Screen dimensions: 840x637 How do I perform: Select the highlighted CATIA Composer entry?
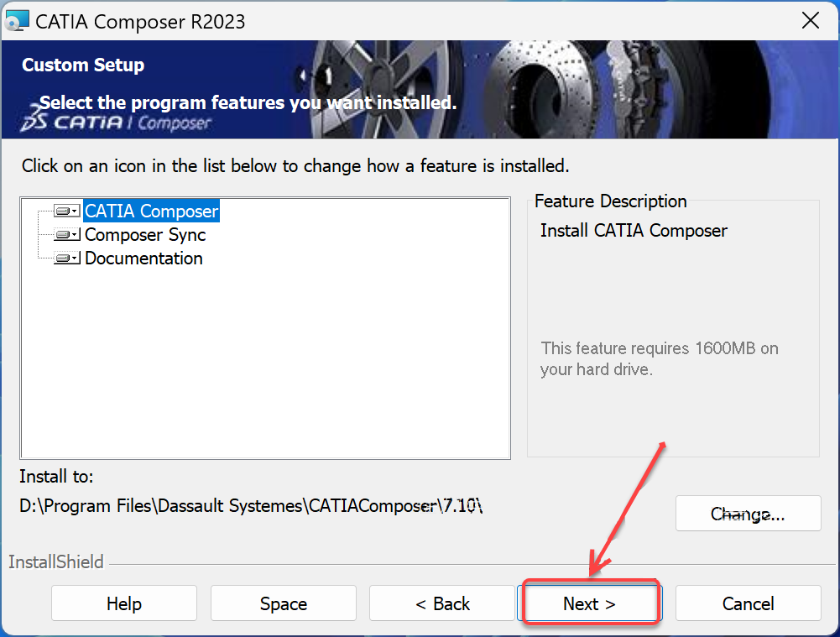tap(150, 211)
